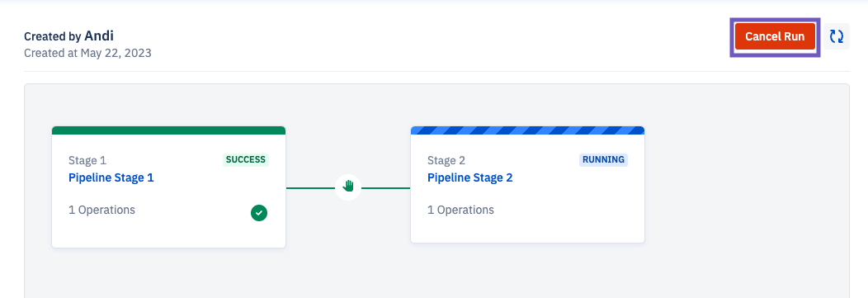
Task: Click the creator name Andi
Action: pos(99,36)
